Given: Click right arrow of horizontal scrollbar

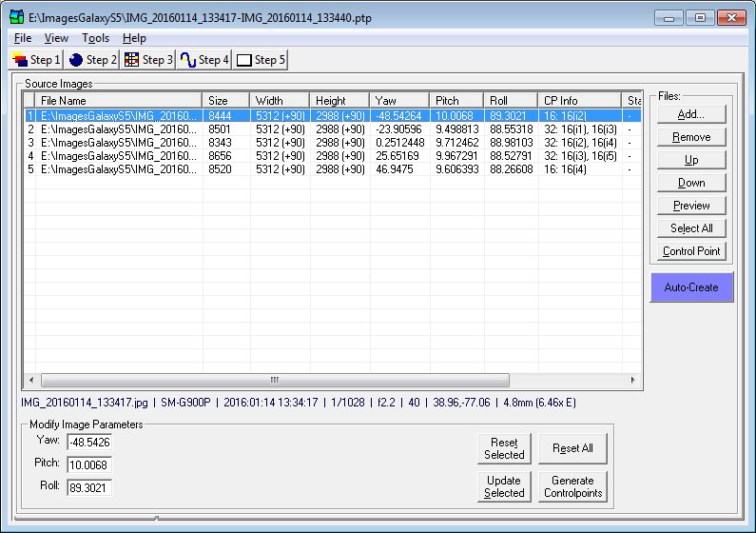Looking at the screenshot, I should pyautogui.click(x=633, y=380).
